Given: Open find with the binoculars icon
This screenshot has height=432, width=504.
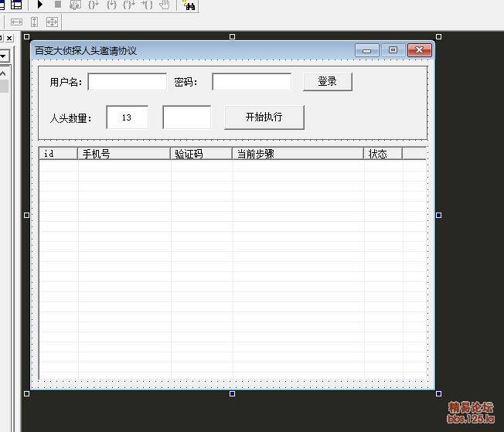Looking at the screenshot, I should 189,5.
